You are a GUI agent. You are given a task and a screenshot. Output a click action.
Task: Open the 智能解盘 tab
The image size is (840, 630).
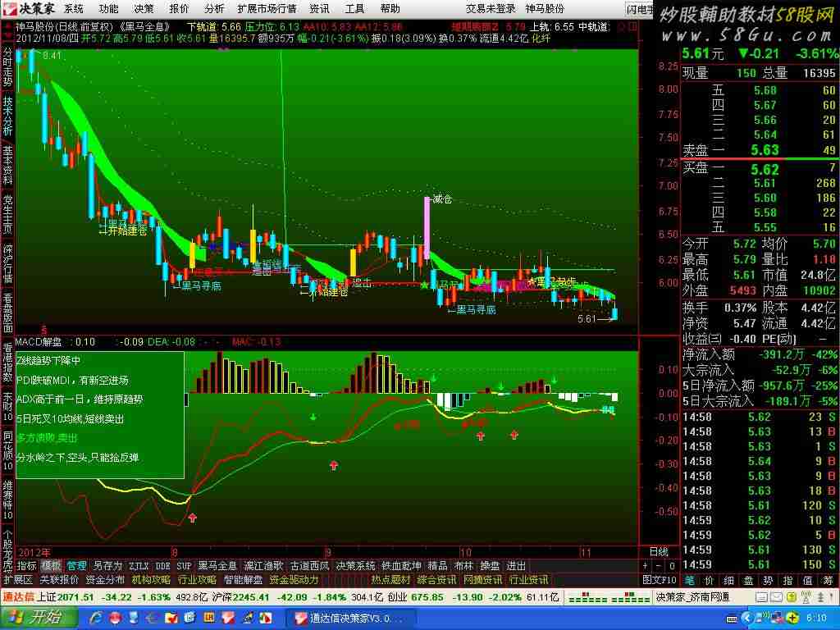[x=243, y=580]
